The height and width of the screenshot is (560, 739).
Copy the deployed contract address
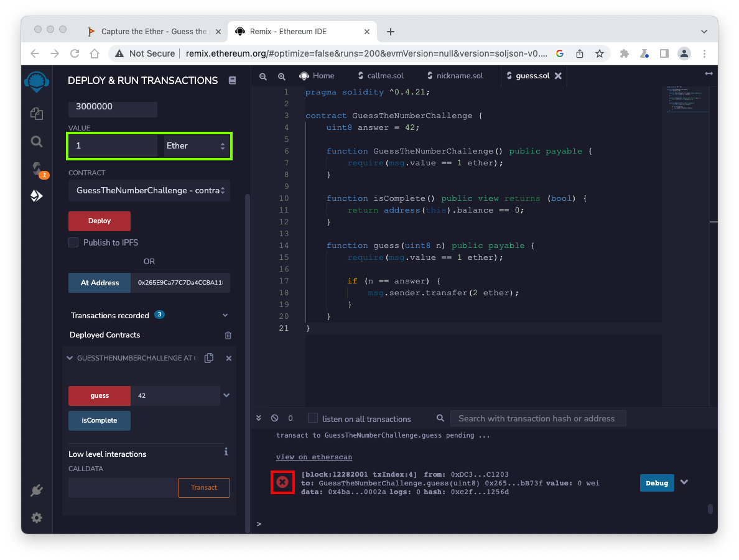[209, 358]
